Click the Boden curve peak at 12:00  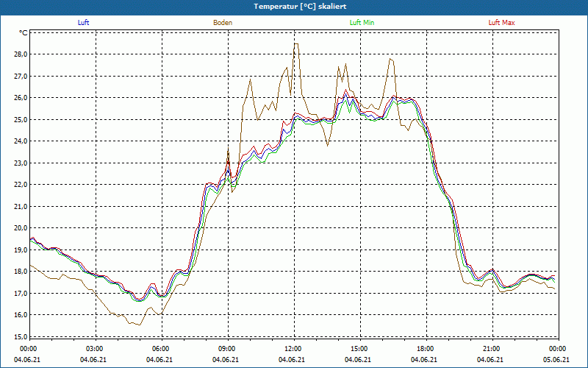(296, 44)
